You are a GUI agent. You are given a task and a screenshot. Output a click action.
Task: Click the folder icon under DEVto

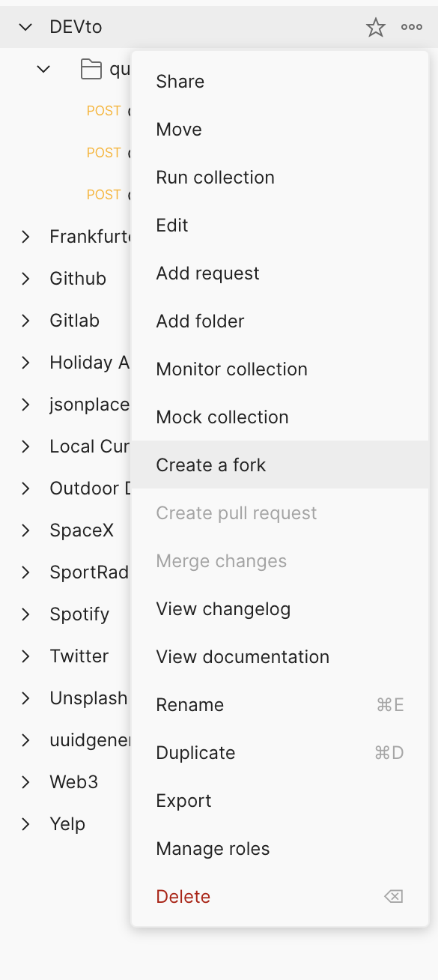click(91, 70)
